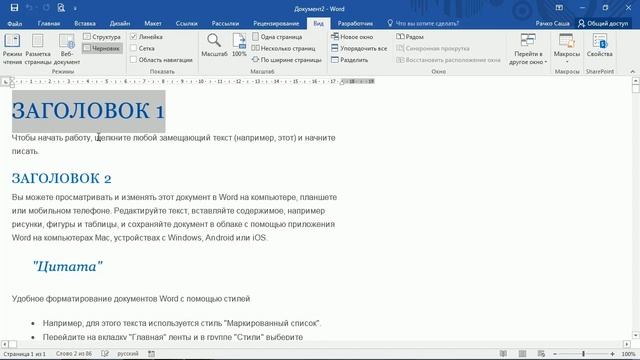This screenshot has width=640, height=360.
Task: Select web layout icon in status bar
Action: coord(541,354)
